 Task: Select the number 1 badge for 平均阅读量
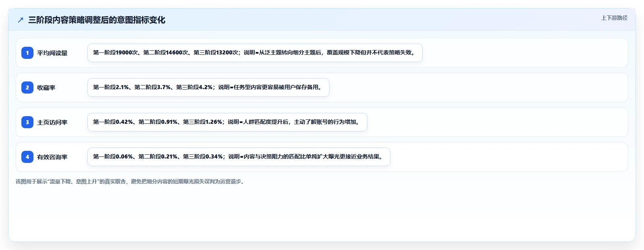pos(27,53)
